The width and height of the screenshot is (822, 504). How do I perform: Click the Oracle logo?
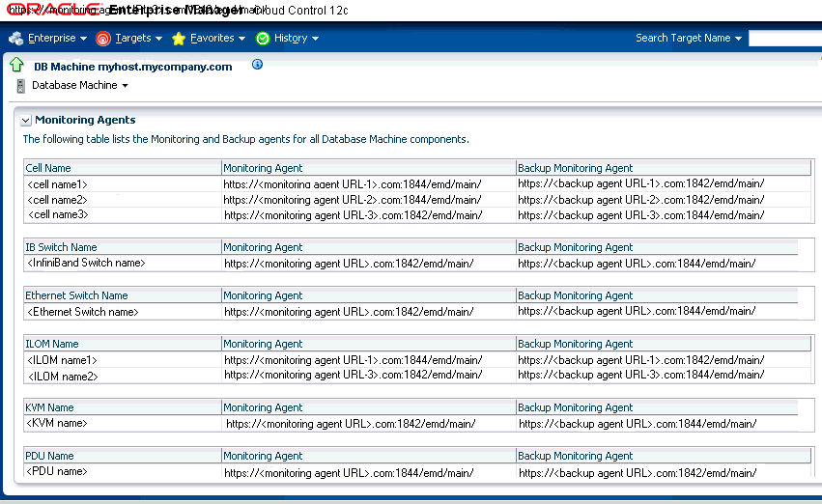click(52, 10)
